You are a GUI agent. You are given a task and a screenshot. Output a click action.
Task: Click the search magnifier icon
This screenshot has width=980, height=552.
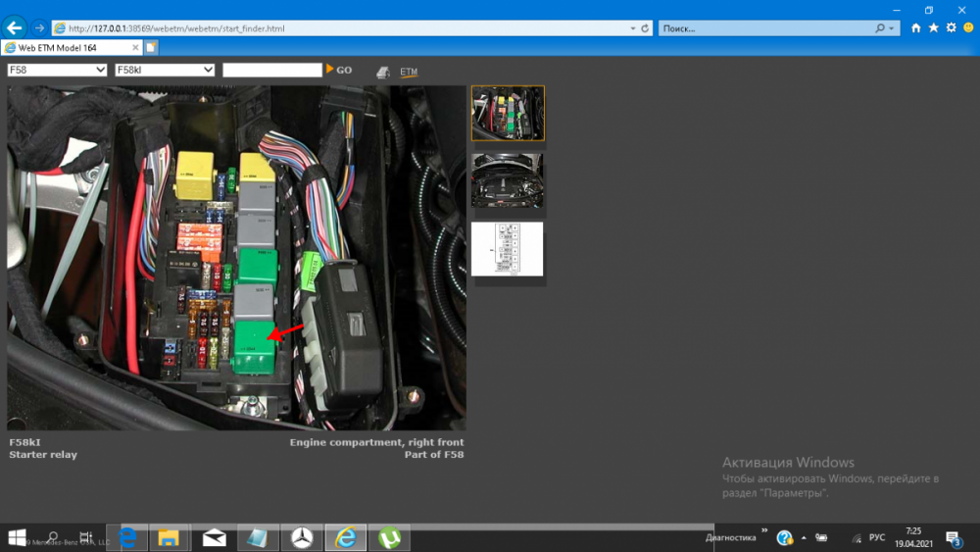[880, 28]
